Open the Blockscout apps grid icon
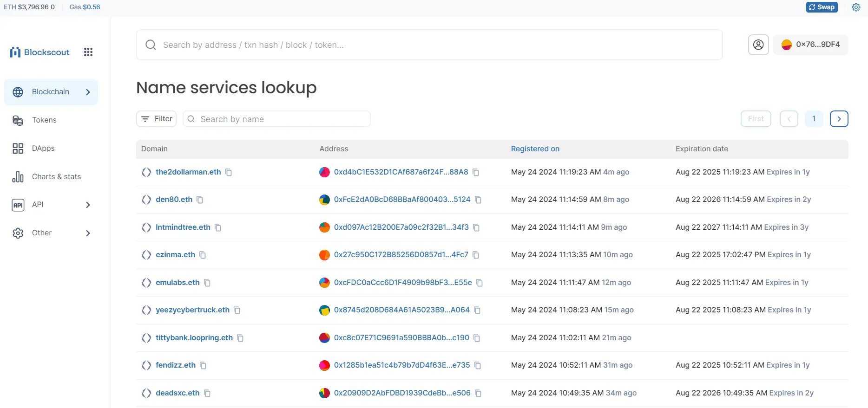This screenshot has height=408, width=868. (x=88, y=52)
